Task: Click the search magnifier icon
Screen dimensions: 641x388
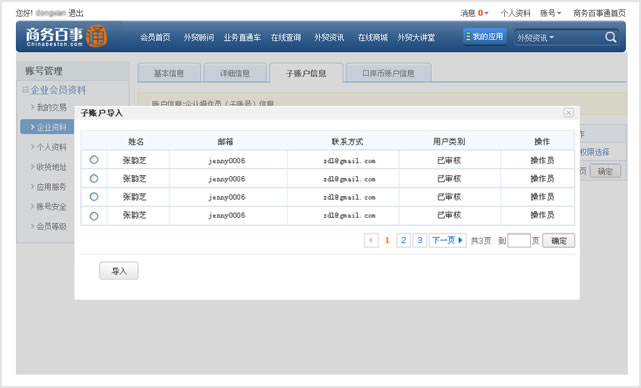Action: [x=610, y=37]
